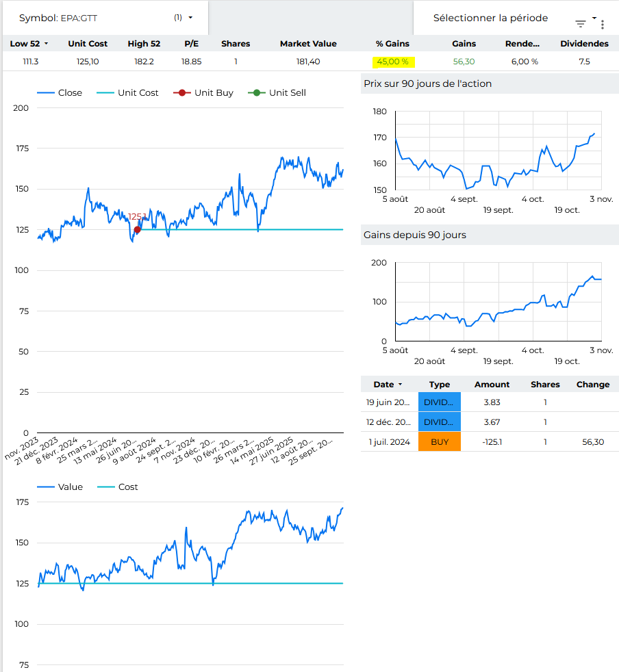The image size is (619, 672).
Task: Click the Type column header in transactions
Action: tap(440, 385)
